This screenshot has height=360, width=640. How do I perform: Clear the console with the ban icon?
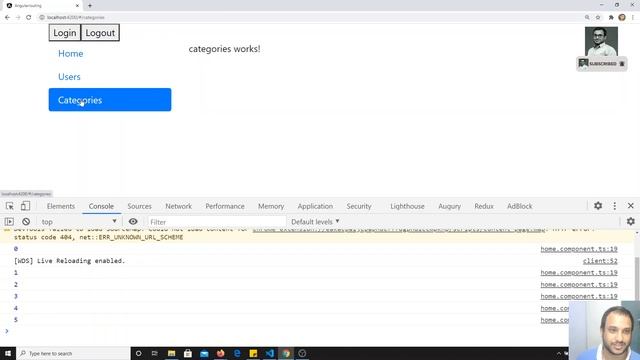26,222
